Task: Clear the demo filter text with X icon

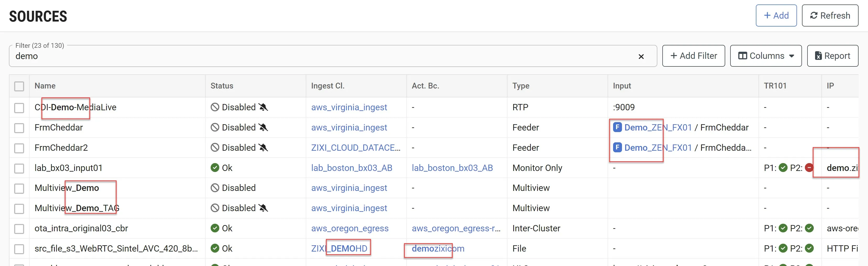Action: [x=641, y=56]
